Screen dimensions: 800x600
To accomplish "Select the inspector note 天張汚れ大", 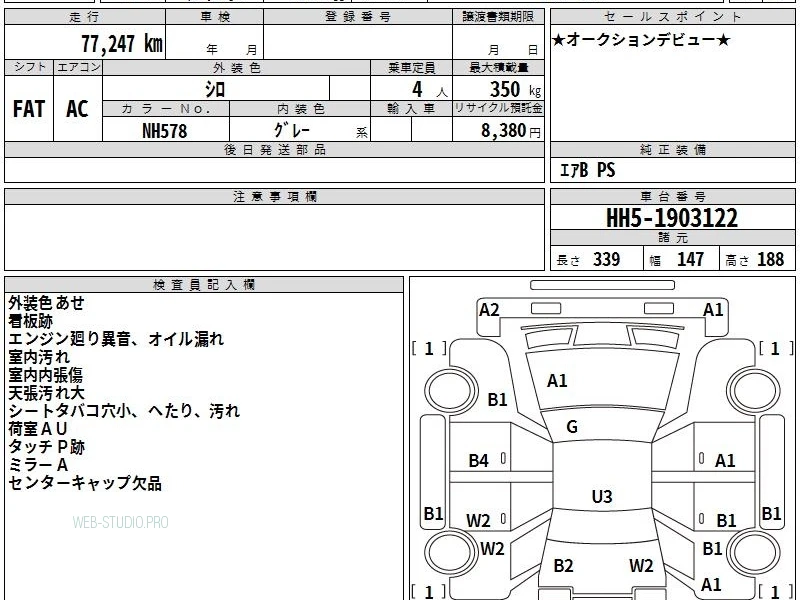I will pos(46,393).
